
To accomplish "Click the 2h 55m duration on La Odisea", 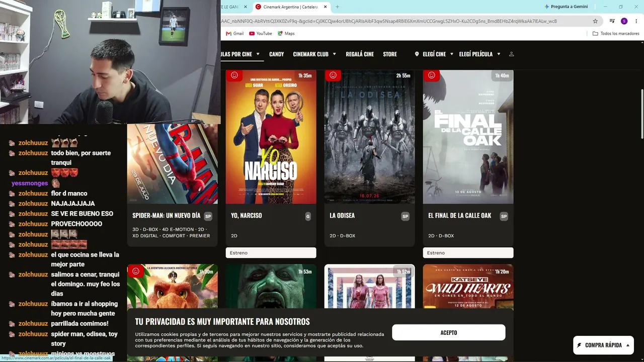I will tap(403, 76).
